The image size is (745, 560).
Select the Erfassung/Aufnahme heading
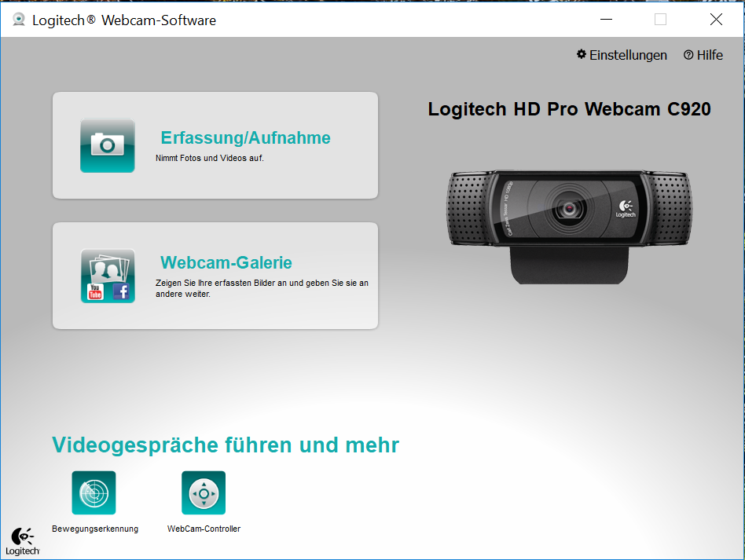[x=246, y=137]
